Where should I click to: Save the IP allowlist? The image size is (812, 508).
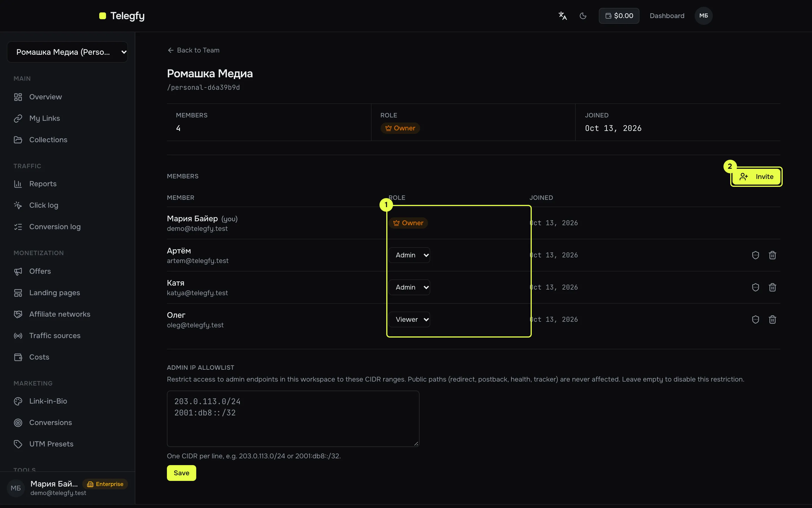182,473
